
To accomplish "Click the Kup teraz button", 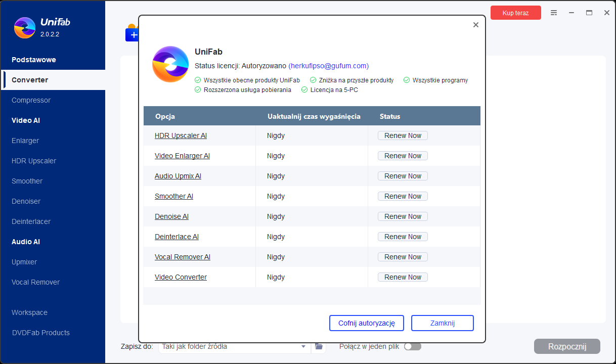I will [x=516, y=13].
